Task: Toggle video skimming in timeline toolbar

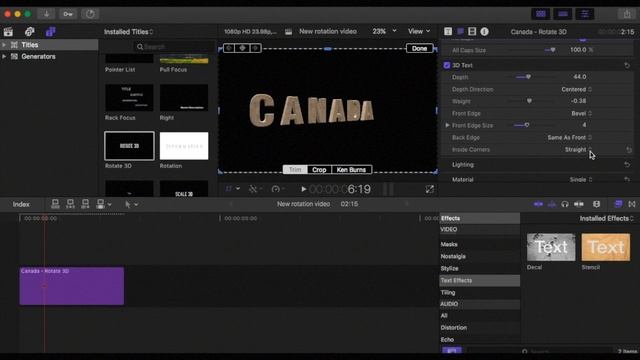Action: pos(538,204)
